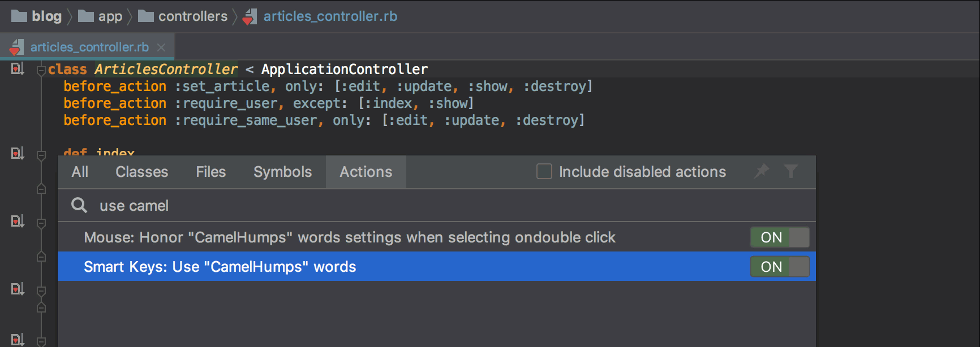This screenshot has width=980, height=347.
Task: Toggle Mouse Honor CamelHumps ON switch
Action: coord(780,237)
